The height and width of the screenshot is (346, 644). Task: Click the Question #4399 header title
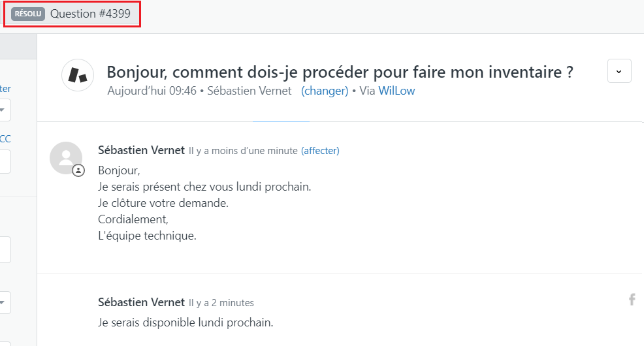tap(90, 14)
